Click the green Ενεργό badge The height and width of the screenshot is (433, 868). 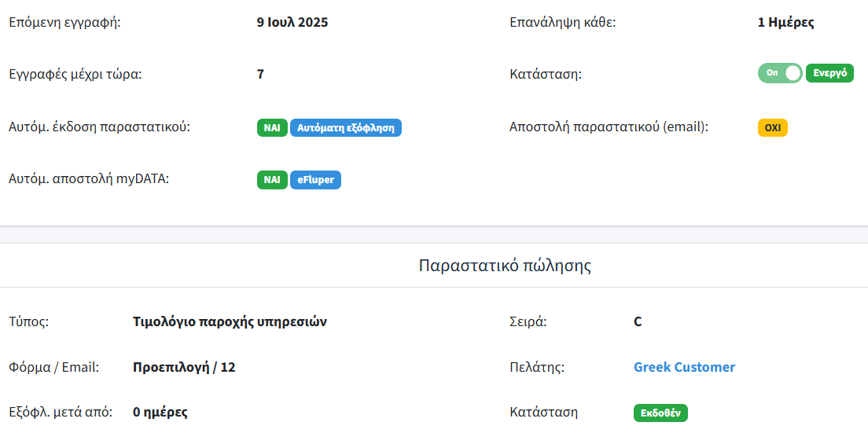pyautogui.click(x=829, y=73)
